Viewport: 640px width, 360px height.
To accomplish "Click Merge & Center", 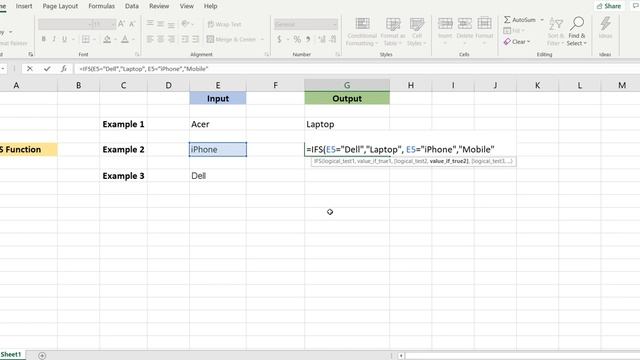I will 231,39.
